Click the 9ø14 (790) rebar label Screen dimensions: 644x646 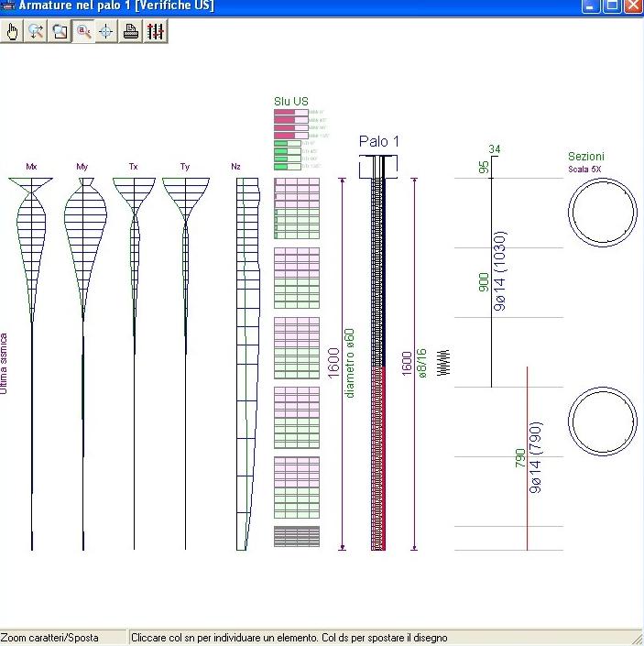click(535, 458)
